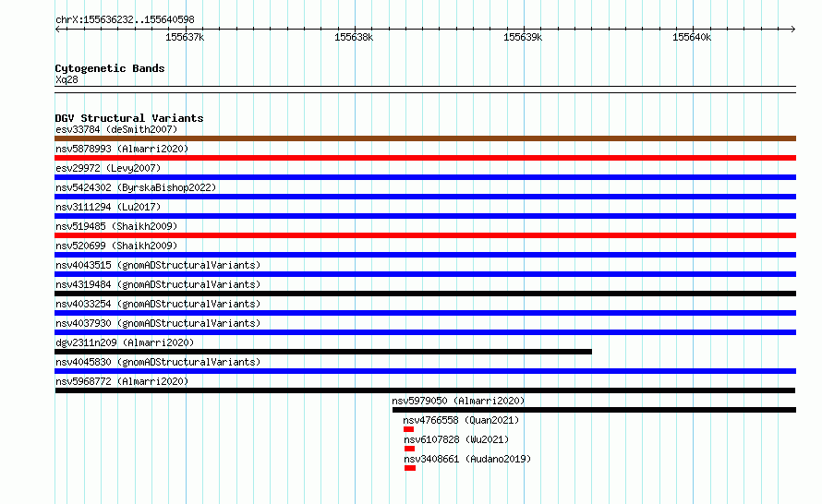
Task: Select the black nsv5968772 variant bar
Action: [x=425, y=390]
